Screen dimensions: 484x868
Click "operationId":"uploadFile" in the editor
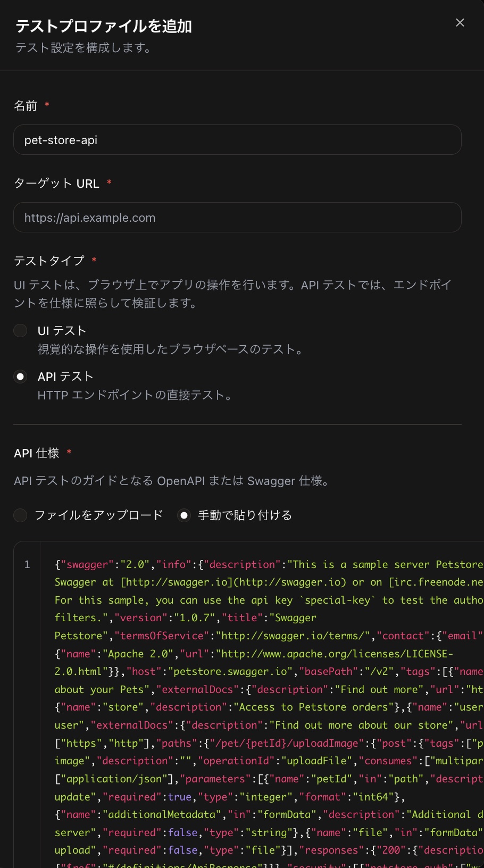click(x=276, y=761)
